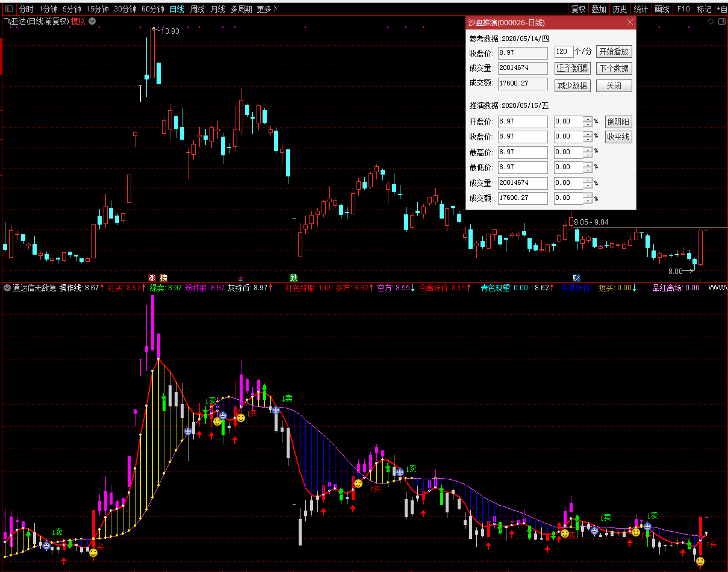Click the 推演数据 收盘价 percent spinner
Viewport: 728px width, 572px height.
(x=588, y=137)
